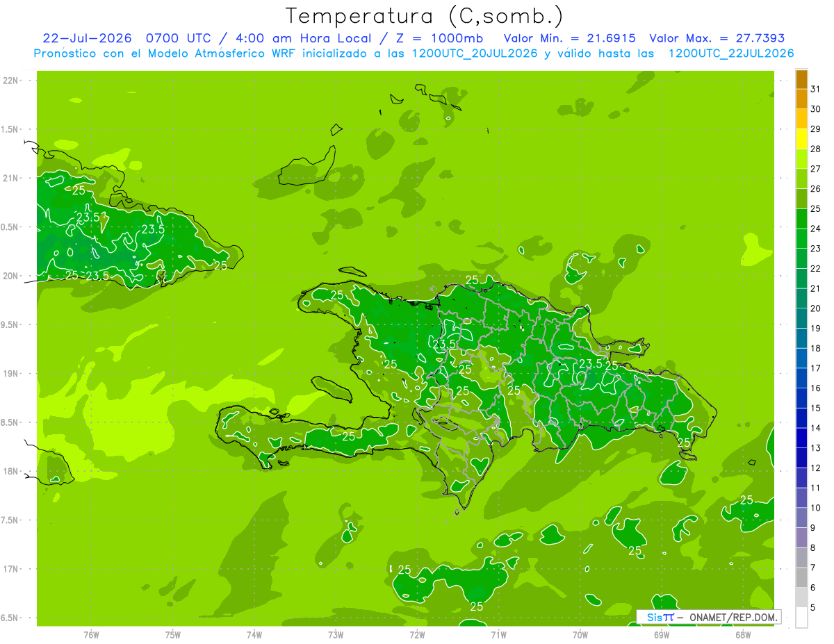The width and height of the screenshot is (834, 644).
Task: Select the init time "1200UTC_20JUL2026"
Action: click(475, 53)
